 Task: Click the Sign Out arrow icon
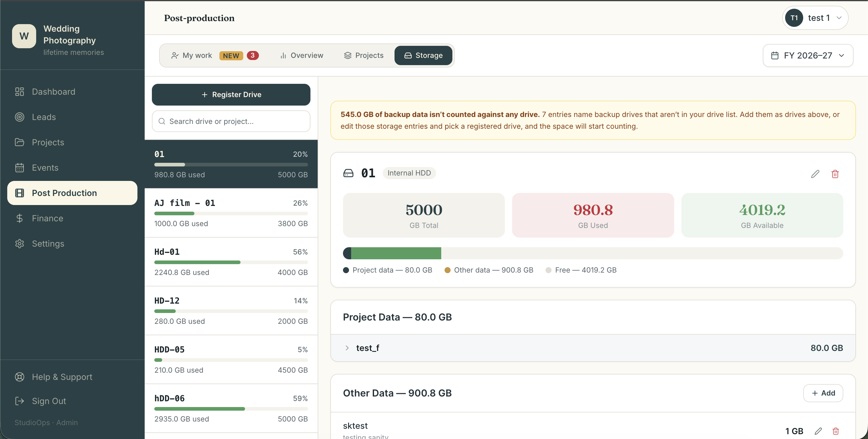[x=20, y=401]
